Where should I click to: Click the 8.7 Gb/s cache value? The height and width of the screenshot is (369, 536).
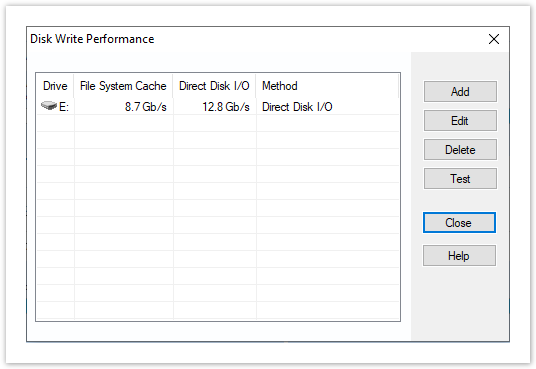click(x=146, y=107)
